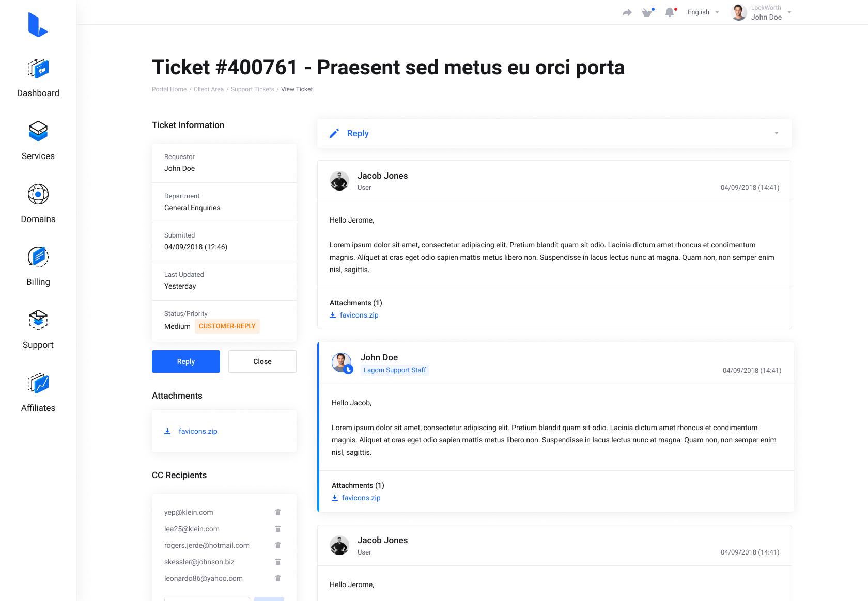Viewport: 868px width, 601px height.
Task: Open the English language dropdown
Action: click(703, 12)
